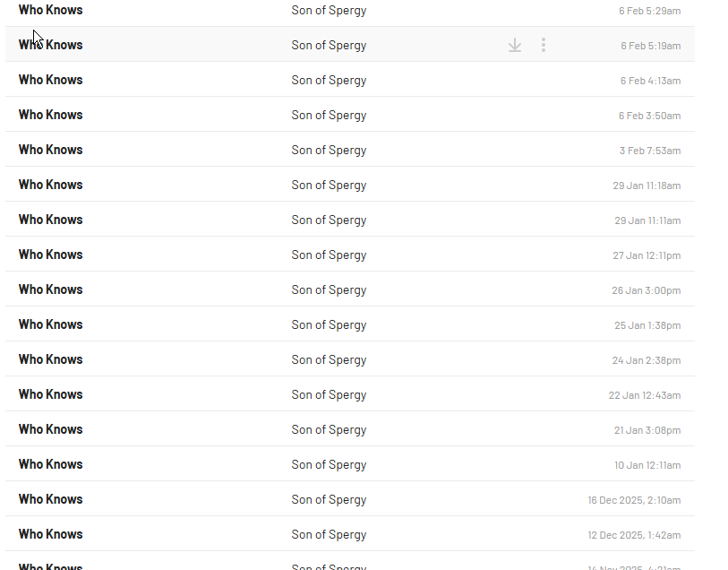728x570 pixels.
Task: Click Son of Spergy on the 3 Feb 7:53am row
Action: pos(329,151)
